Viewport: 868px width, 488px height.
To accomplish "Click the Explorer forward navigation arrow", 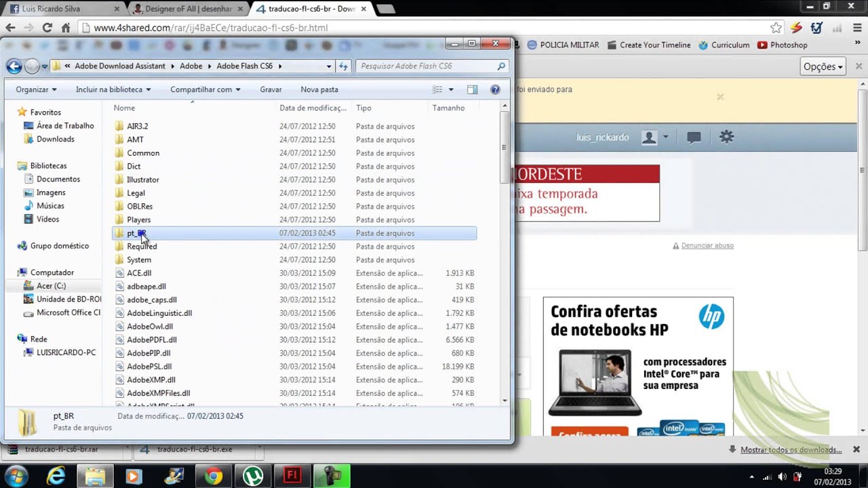I will point(32,66).
